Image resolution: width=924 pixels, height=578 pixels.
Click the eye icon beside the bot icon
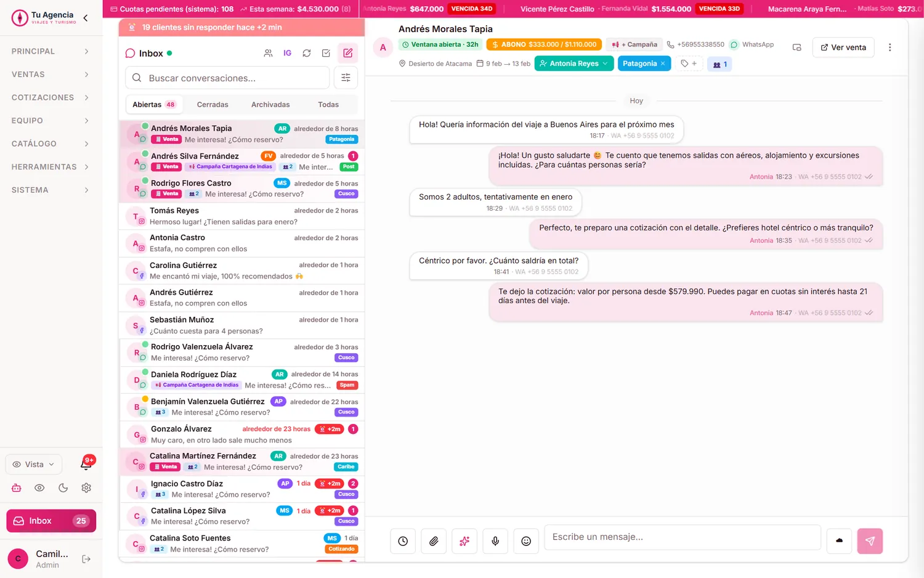39,487
